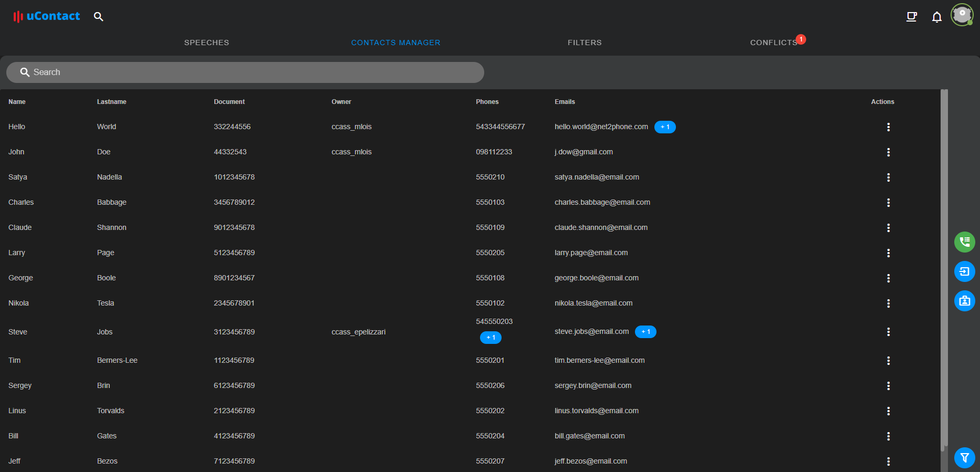Viewport: 980px width, 472px height.
Task: Switch to the Contacts Manager tab
Action: tap(395, 43)
